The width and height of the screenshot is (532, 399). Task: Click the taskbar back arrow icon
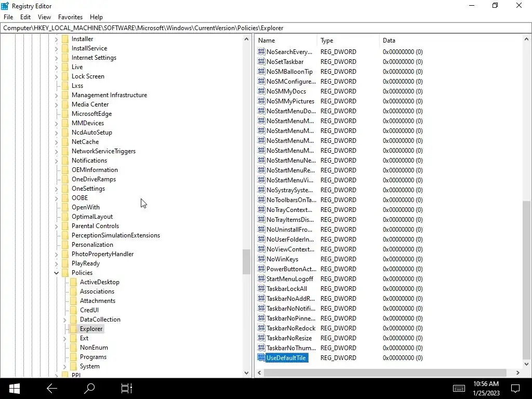coord(52,389)
